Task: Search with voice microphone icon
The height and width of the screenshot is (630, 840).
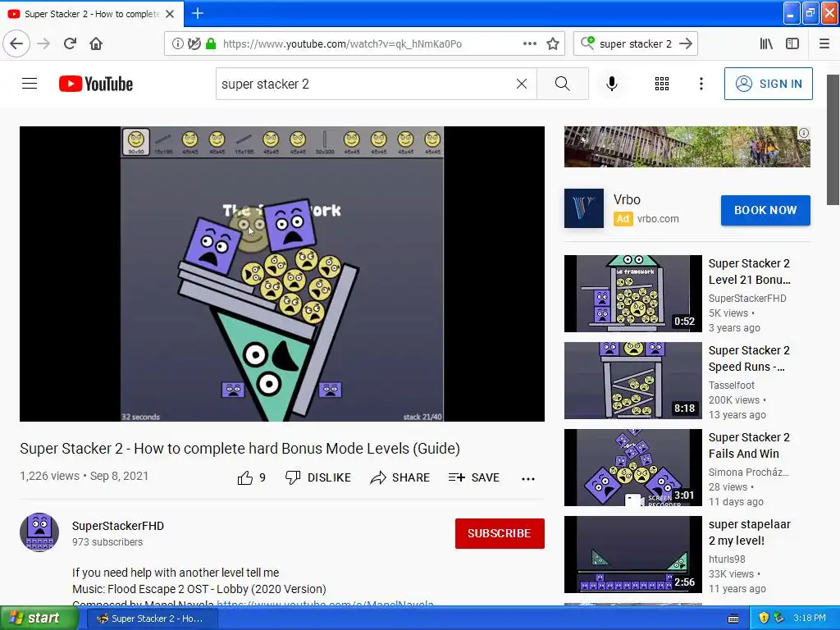Action: tap(612, 84)
